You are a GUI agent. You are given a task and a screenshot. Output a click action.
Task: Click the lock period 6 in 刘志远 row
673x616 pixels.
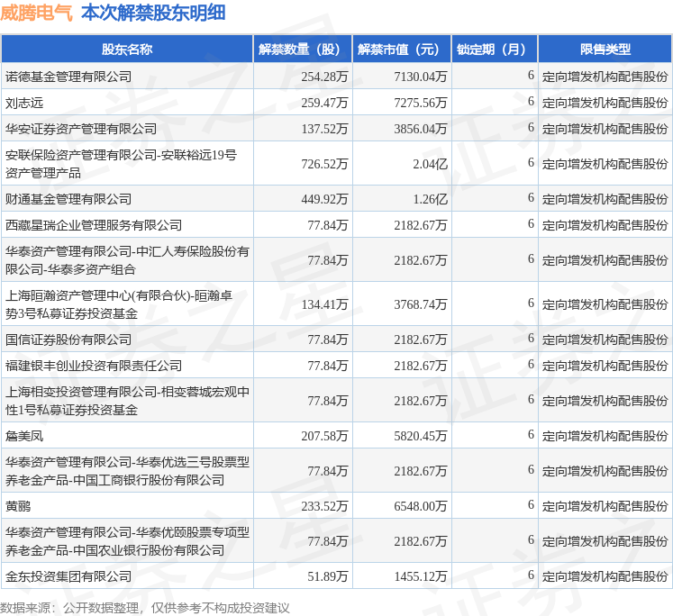(x=531, y=102)
